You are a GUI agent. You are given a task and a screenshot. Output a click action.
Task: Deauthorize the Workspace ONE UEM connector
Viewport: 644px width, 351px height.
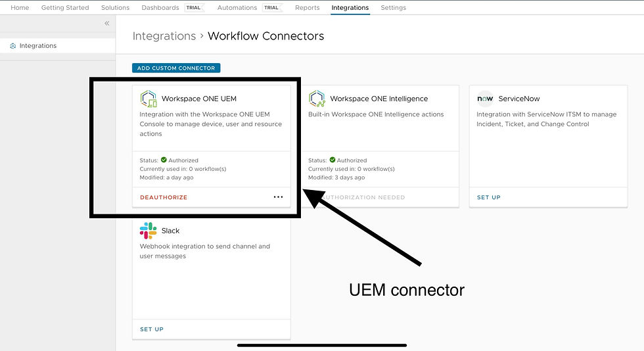[x=164, y=197]
